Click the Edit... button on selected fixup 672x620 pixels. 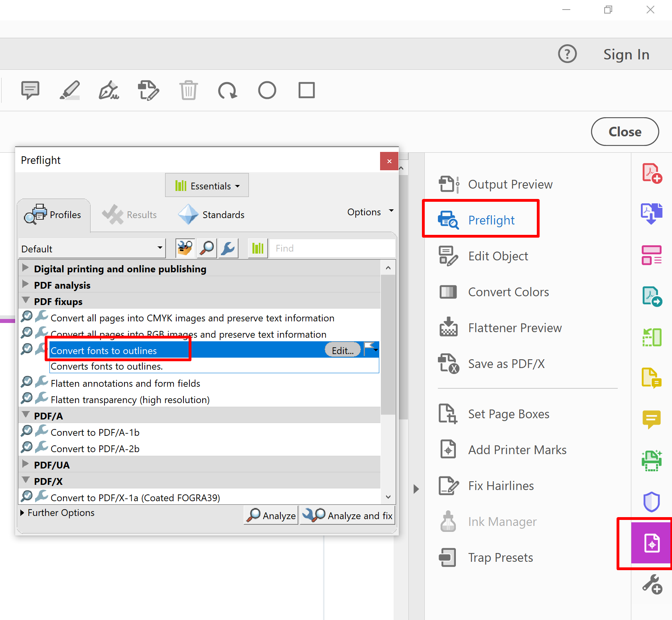coord(343,350)
